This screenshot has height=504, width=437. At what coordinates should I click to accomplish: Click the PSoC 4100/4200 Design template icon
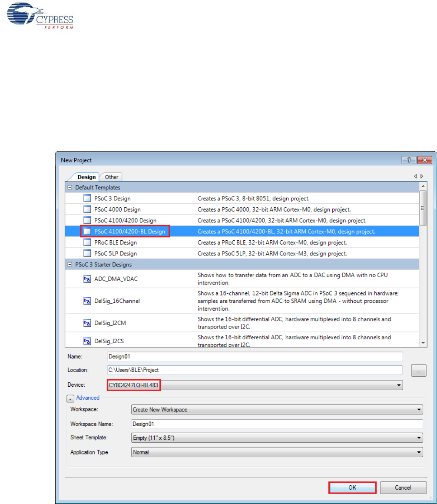(87, 220)
